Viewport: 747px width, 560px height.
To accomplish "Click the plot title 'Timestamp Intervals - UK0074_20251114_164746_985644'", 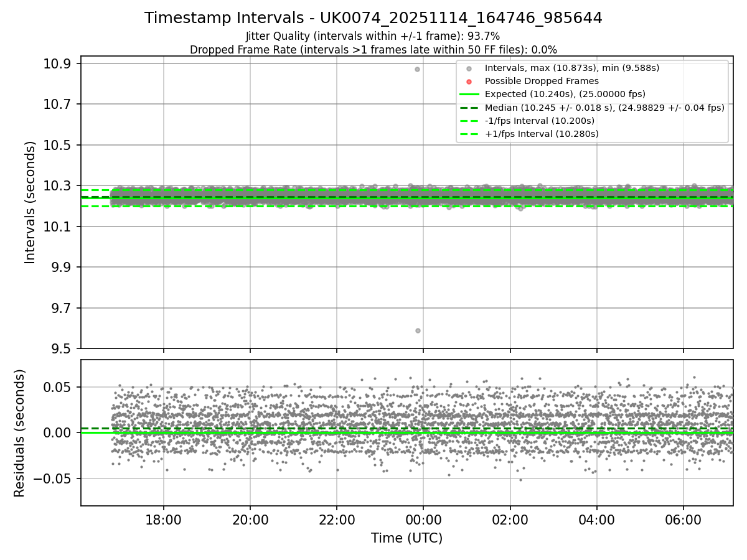I will (374, 18).
